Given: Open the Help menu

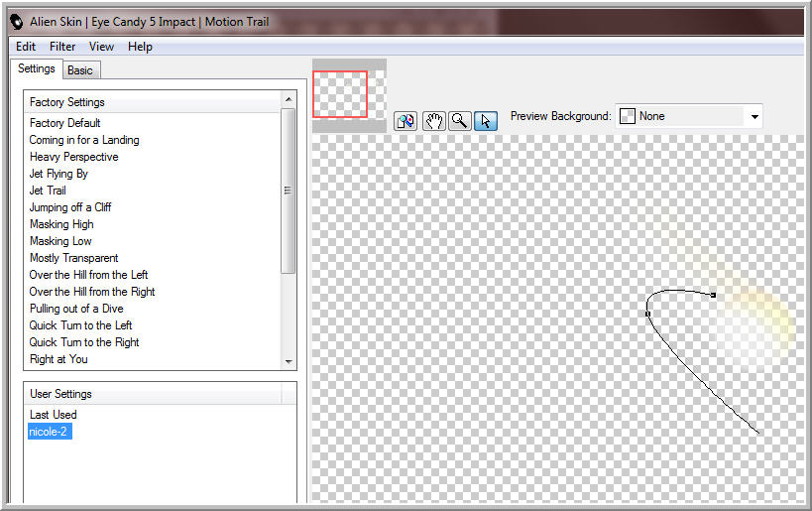Looking at the screenshot, I should [140, 47].
